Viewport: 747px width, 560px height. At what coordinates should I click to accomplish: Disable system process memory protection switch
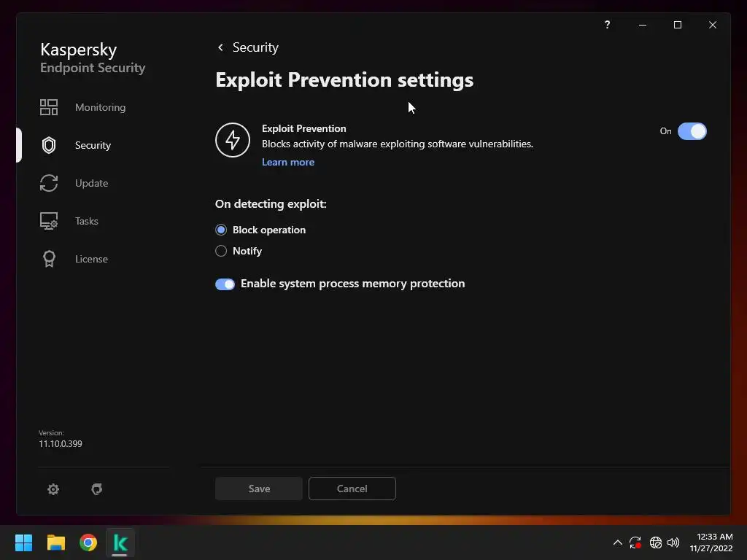[225, 284]
